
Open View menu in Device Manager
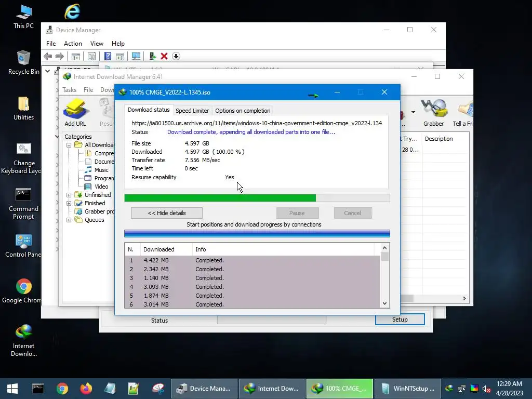pyautogui.click(x=97, y=44)
